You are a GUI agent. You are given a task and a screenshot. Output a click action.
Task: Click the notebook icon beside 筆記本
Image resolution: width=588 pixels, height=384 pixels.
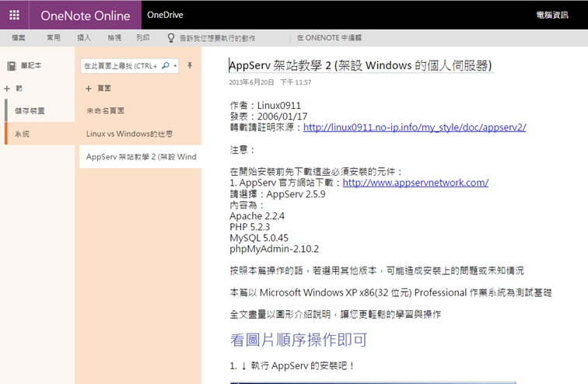tap(12, 66)
